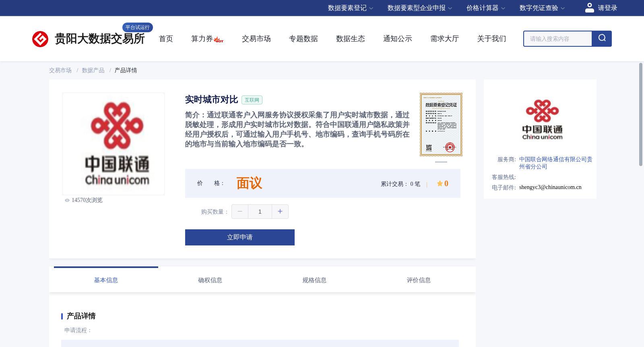Screen dimensions: 644x347
Task: Click the Guiyang exchange red logo
Action: (x=40, y=39)
